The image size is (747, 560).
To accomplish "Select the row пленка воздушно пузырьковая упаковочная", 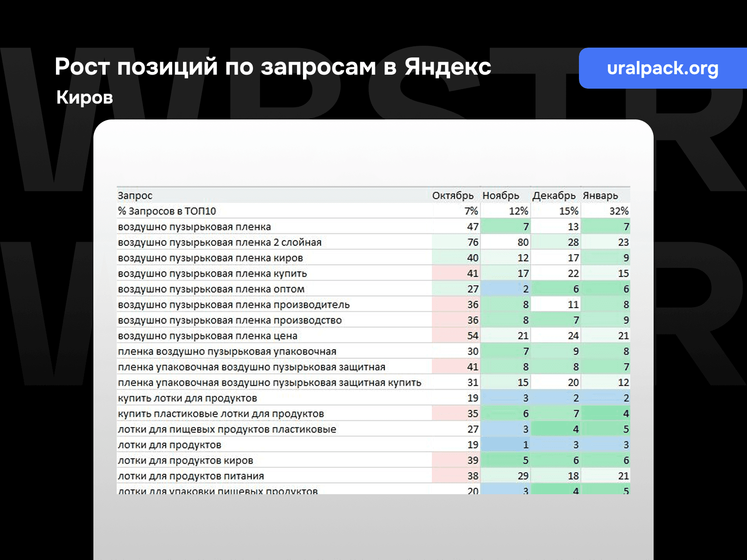I will tap(226, 351).
